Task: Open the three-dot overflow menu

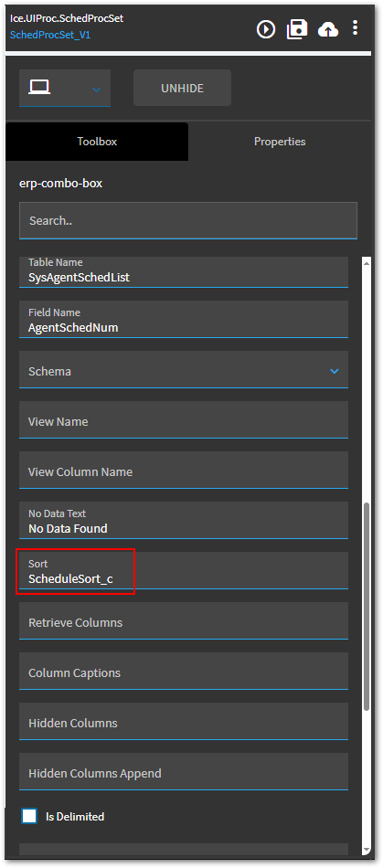Action: (x=356, y=27)
